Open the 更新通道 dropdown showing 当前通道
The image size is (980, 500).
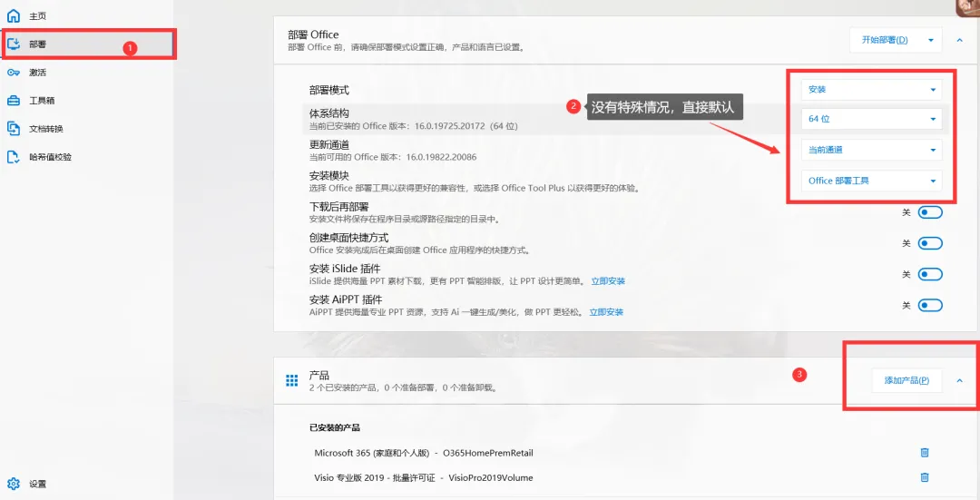click(872, 150)
